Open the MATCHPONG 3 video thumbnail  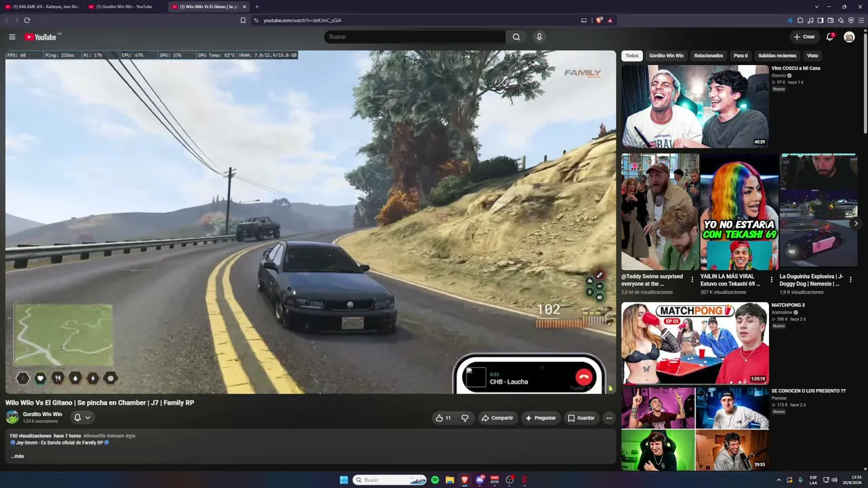(x=695, y=343)
